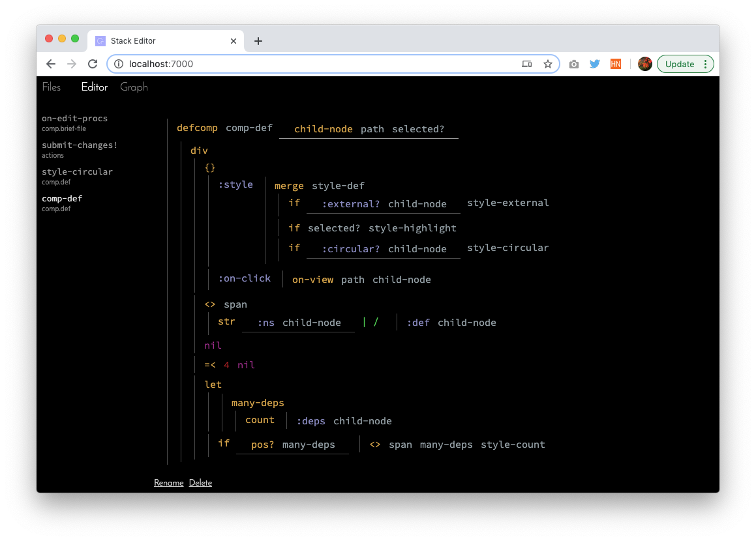Switch to the Editor tab

pyautogui.click(x=94, y=87)
